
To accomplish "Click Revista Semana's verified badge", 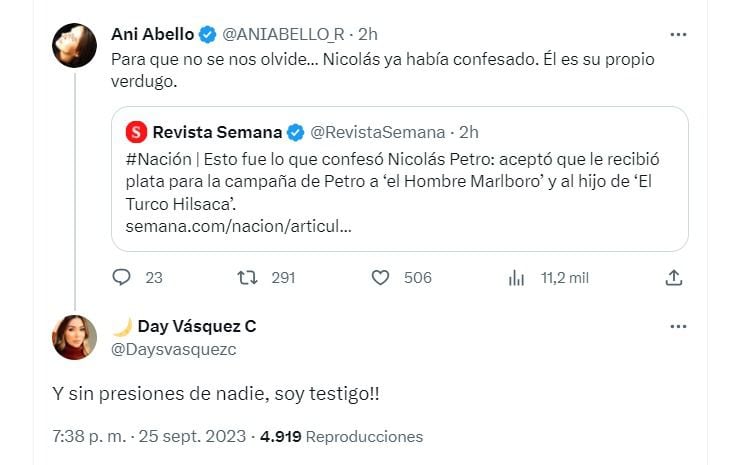I will pos(296,132).
